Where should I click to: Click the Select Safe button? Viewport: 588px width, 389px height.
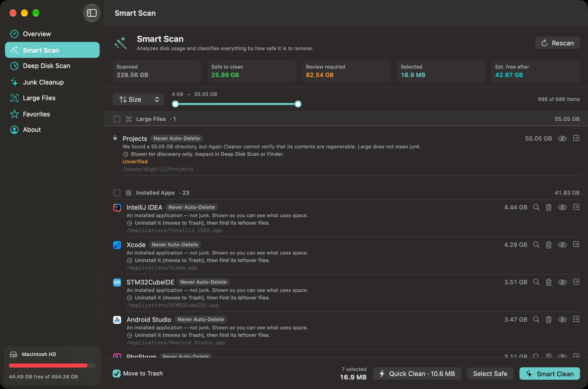[x=490, y=374]
